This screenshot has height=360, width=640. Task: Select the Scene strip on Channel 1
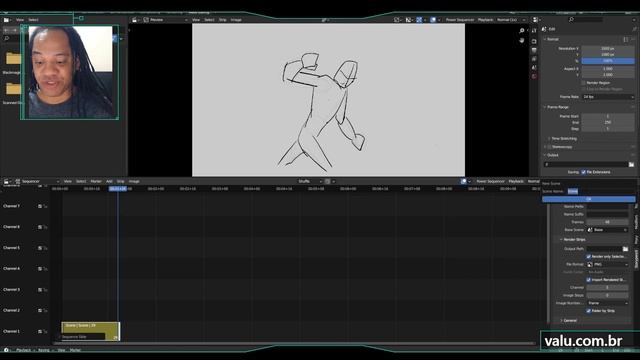click(91, 331)
